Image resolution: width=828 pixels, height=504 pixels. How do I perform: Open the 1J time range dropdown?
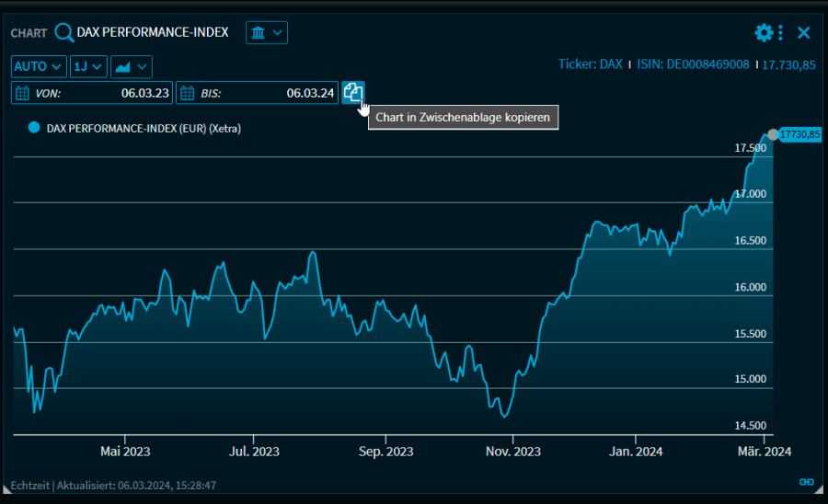(88, 66)
